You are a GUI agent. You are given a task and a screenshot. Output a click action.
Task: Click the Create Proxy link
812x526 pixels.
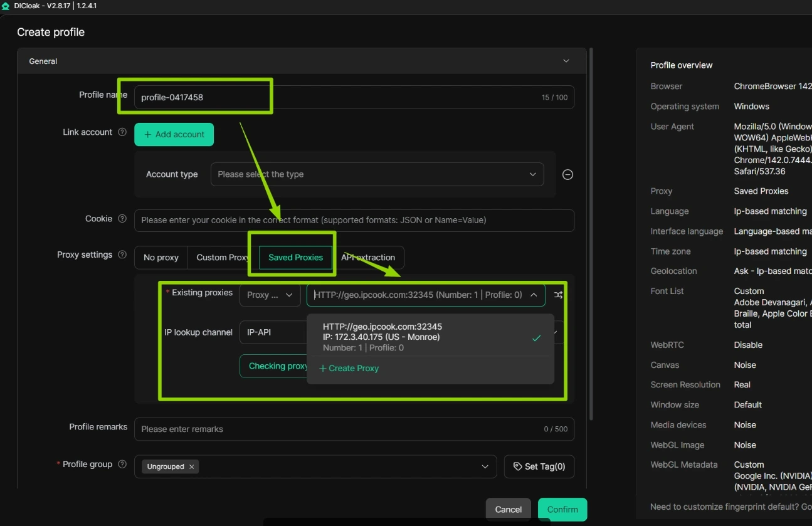coord(349,368)
